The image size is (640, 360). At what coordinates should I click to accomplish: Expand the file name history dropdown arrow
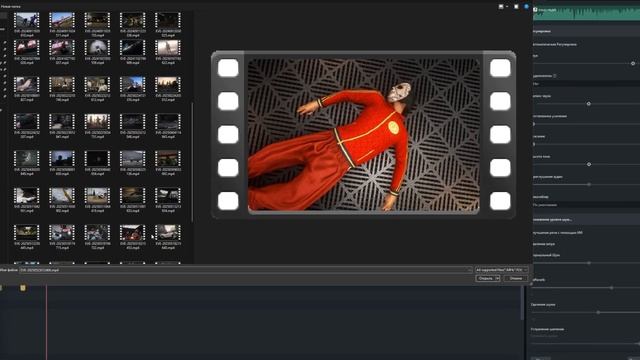point(469,270)
